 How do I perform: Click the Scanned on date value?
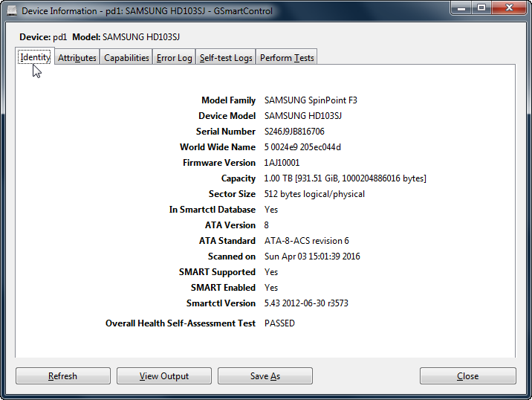click(312, 257)
